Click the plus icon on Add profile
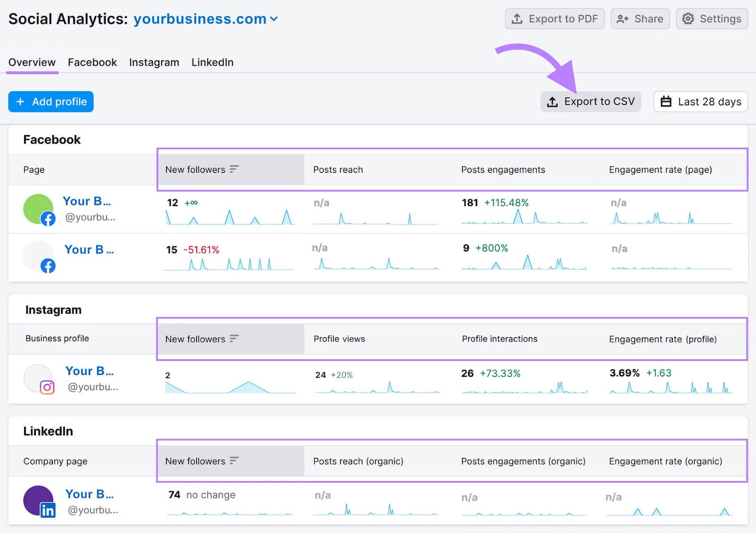This screenshot has width=756, height=533. click(20, 102)
